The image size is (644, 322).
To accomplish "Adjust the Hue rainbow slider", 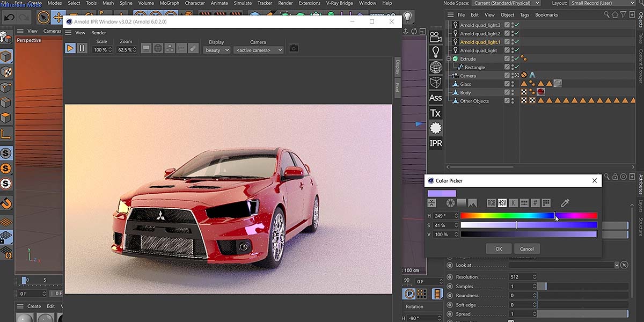I will point(529,216).
